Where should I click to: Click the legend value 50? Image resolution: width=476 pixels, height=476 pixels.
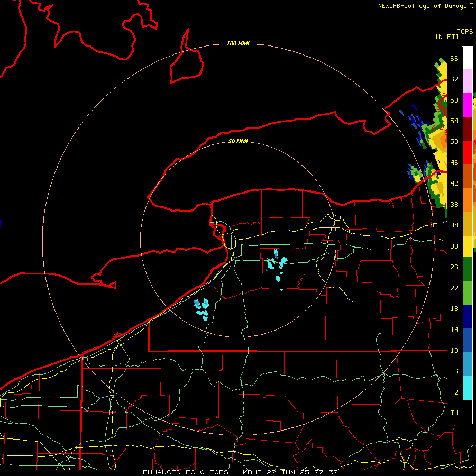(x=454, y=141)
